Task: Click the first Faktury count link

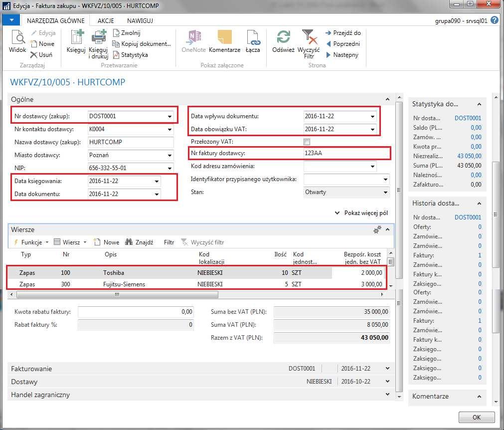Action: [x=480, y=255]
